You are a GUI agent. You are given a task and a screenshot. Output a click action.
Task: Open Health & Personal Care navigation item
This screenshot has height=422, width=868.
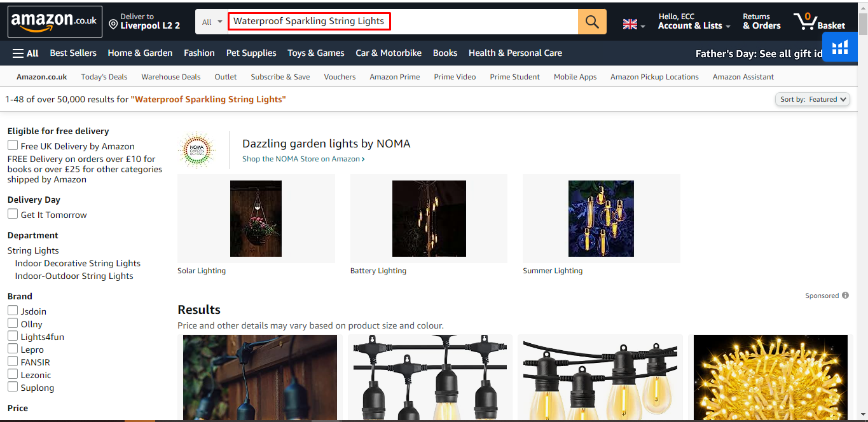click(x=515, y=53)
